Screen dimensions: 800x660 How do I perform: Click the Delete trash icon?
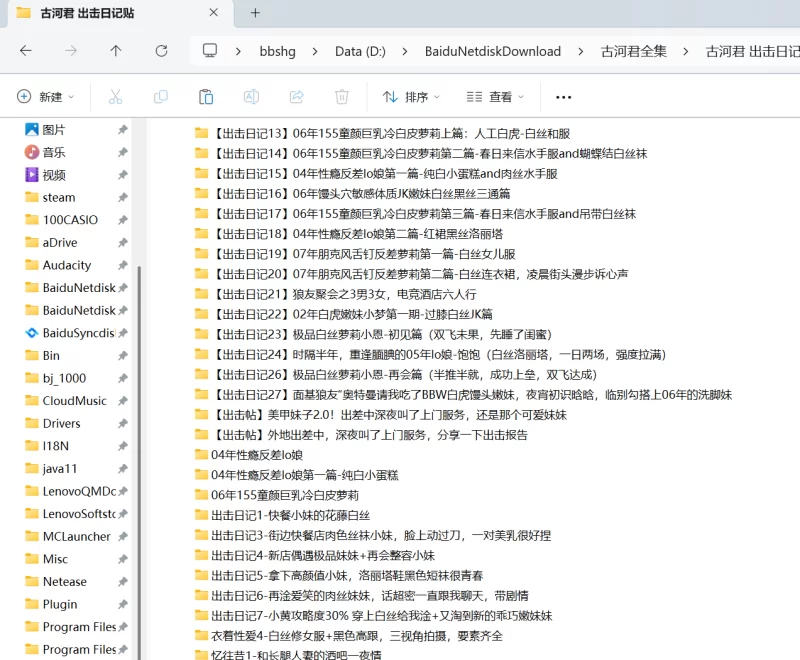click(x=341, y=97)
